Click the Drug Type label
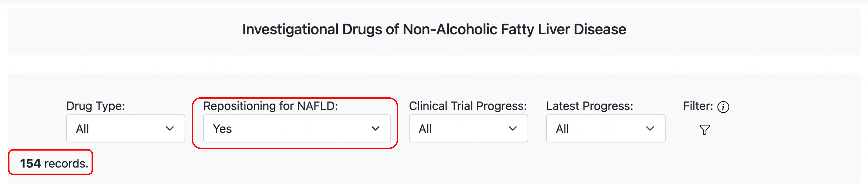This screenshot has height=184, width=868. point(95,106)
